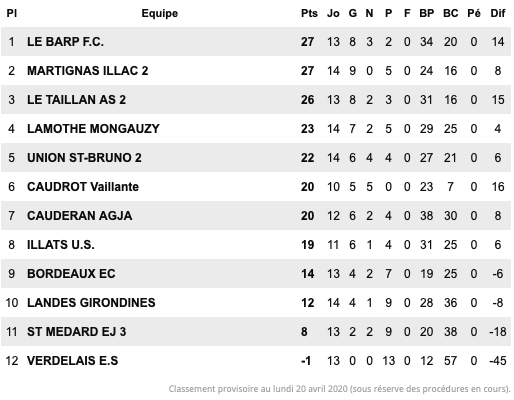Select MARTIGNAS ILLAC 2 team name

(88, 71)
